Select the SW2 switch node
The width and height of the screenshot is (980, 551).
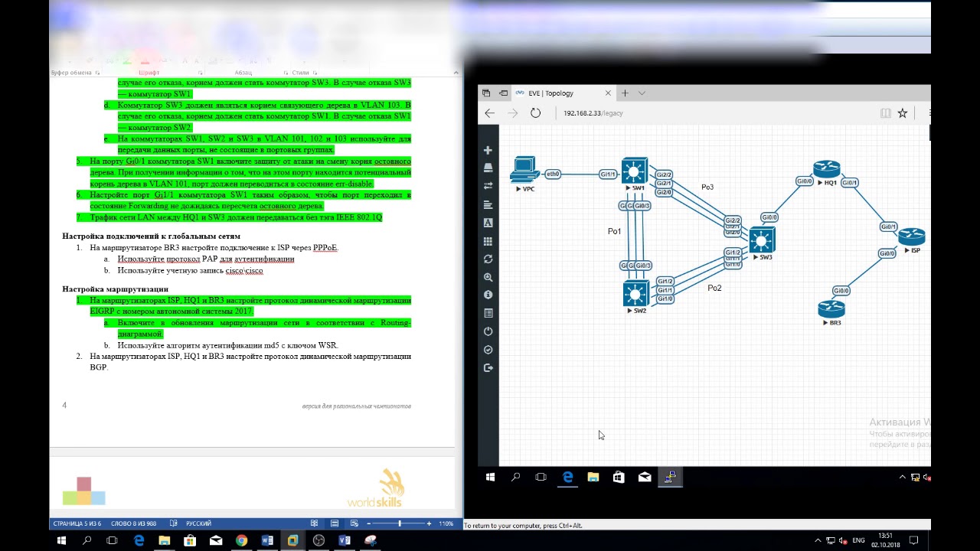point(635,294)
